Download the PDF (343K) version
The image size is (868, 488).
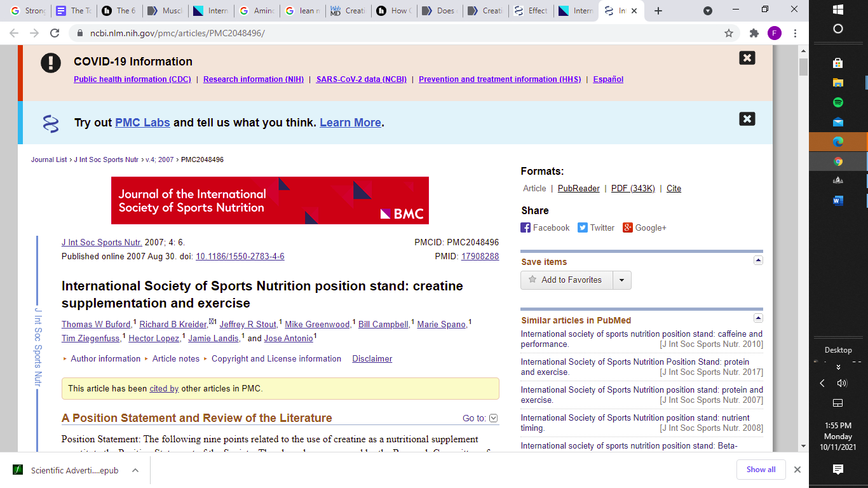633,188
